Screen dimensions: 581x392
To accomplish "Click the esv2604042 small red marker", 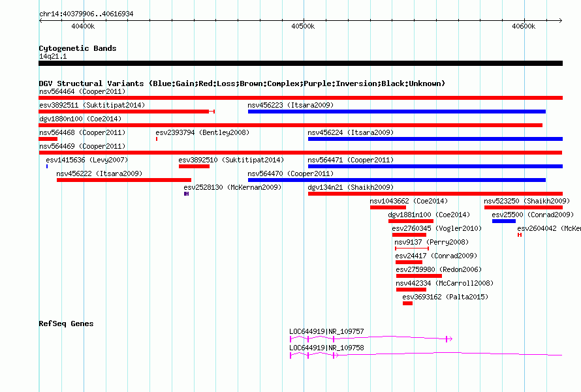I will click(520, 235).
